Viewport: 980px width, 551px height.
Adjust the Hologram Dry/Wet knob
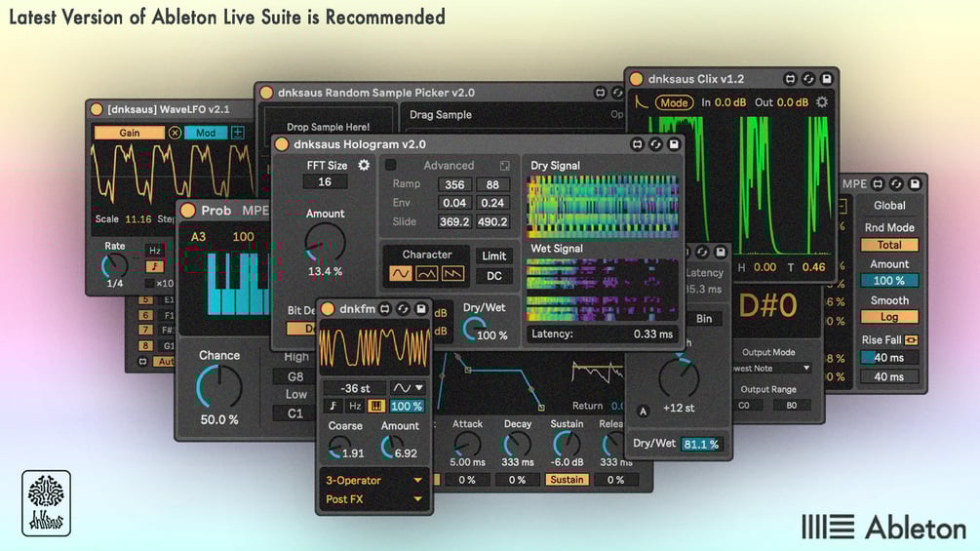click(x=474, y=329)
